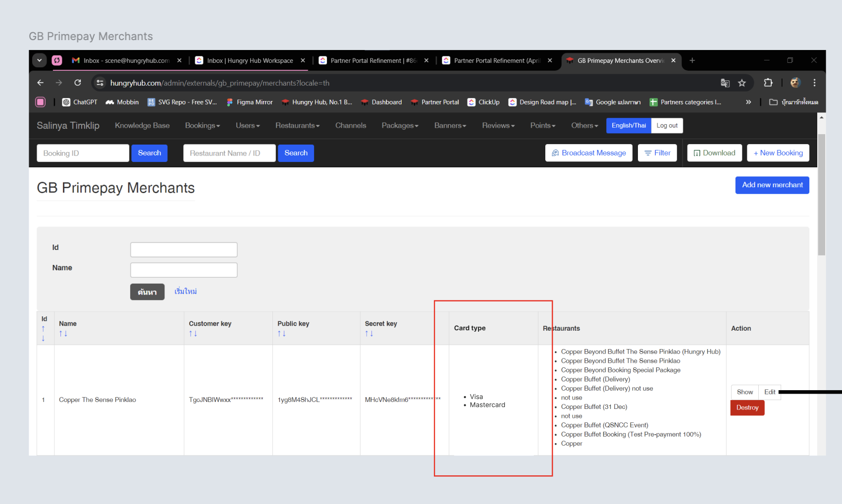The height and width of the screenshot is (504, 842).
Task: Expand the Restaurants dropdown menu
Action: click(x=297, y=126)
